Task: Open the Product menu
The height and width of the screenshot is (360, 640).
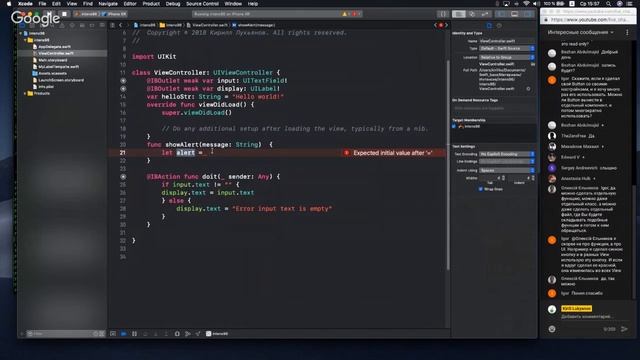Action: tap(151, 4)
